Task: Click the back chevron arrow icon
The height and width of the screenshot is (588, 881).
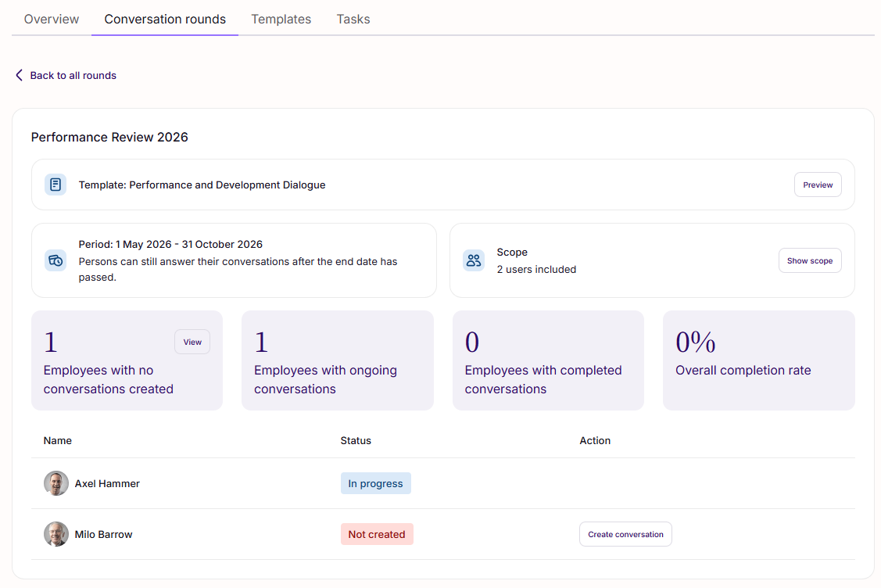Action: pos(19,75)
